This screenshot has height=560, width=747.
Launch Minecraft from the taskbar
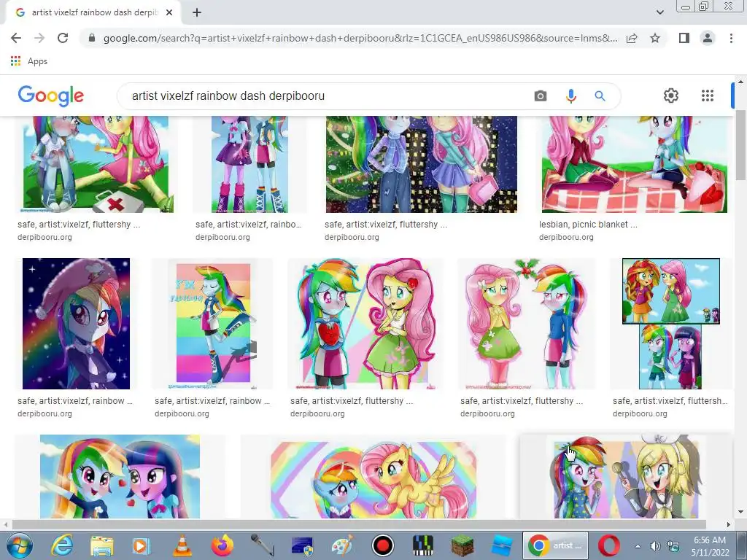[x=462, y=545]
